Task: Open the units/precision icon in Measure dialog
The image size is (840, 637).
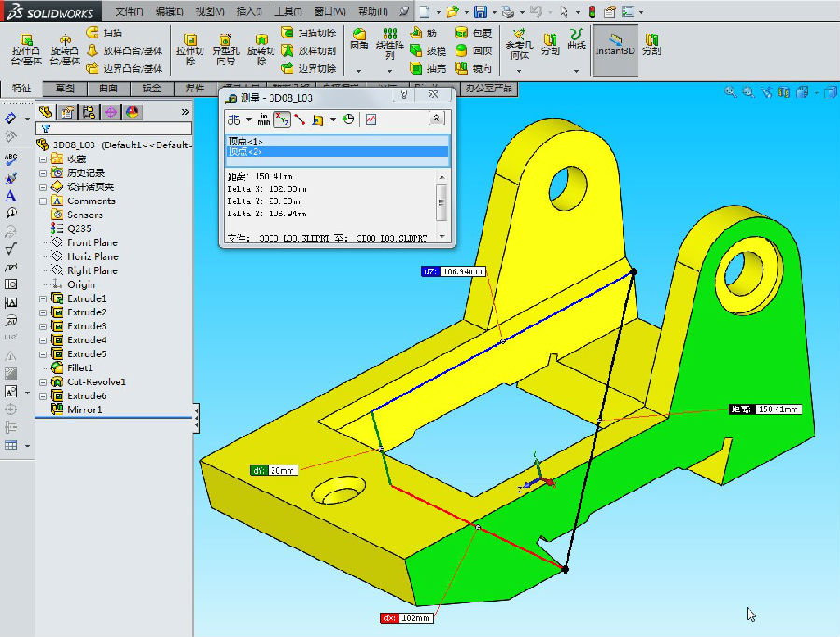Action: 263,118
